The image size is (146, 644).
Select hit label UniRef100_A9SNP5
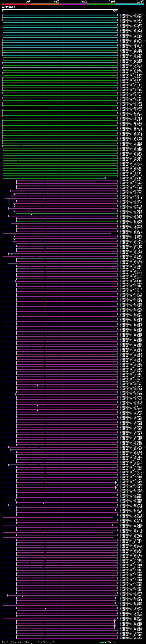tap(131, 233)
